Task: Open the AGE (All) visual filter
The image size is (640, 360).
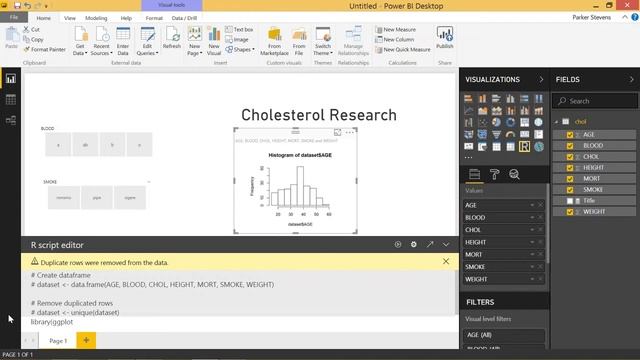Action: tap(504, 335)
